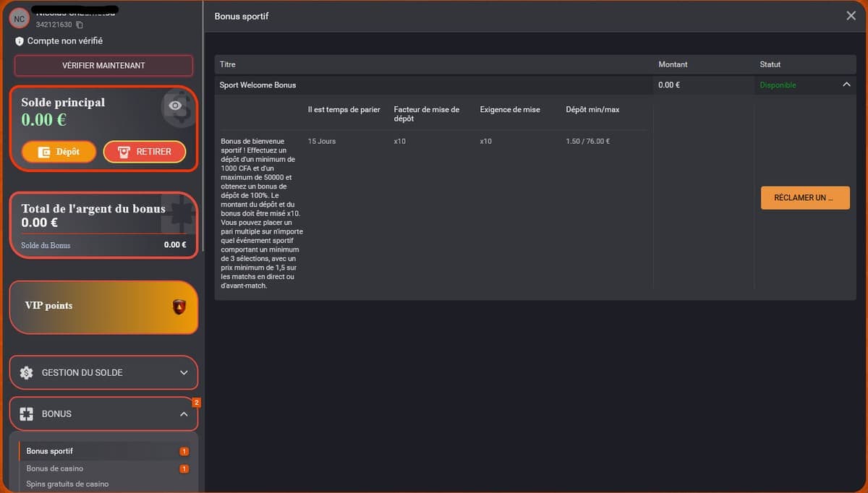Click the shield icon beside Compte non vérifié

tap(20, 41)
